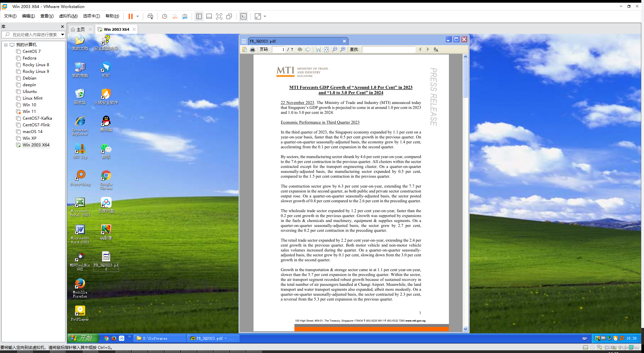Image resolution: width=644 pixels, height=353 pixels.
Task: Open the 虚拟机(M) menu
Action: (x=68, y=16)
